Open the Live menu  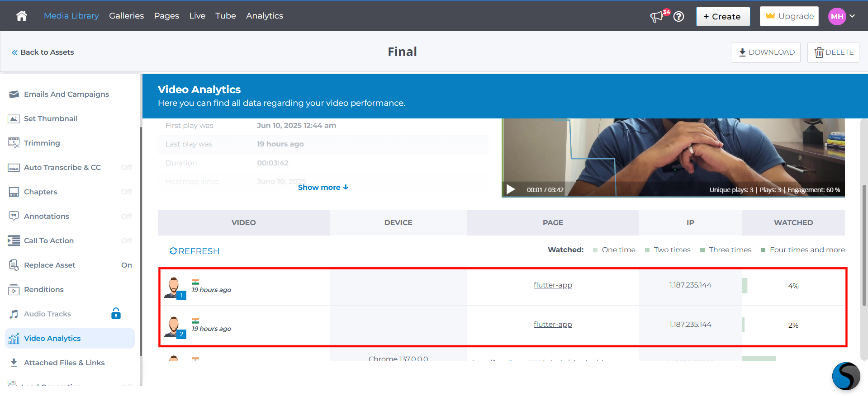point(197,16)
